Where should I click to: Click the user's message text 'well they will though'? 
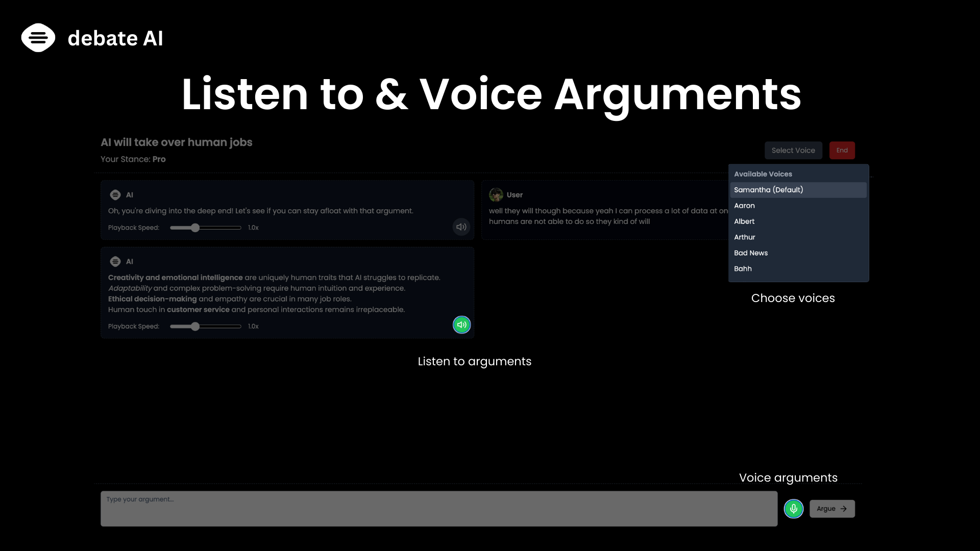608,216
